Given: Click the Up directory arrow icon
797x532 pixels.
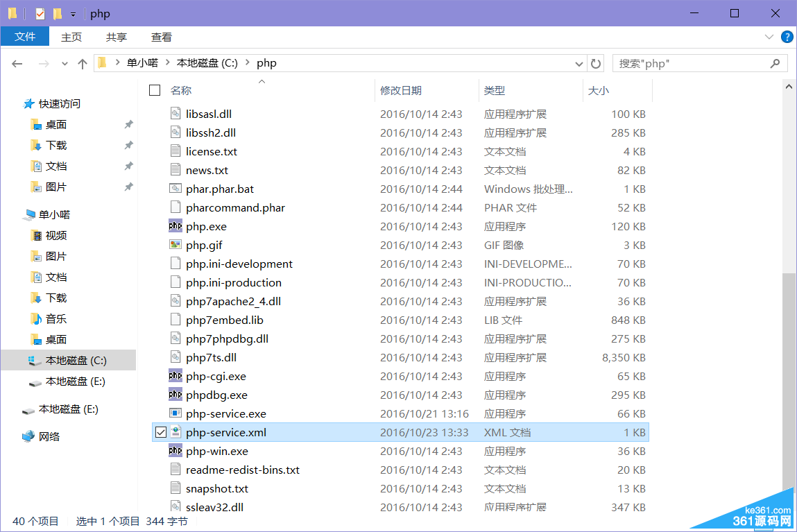Looking at the screenshot, I should pyautogui.click(x=83, y=63).
